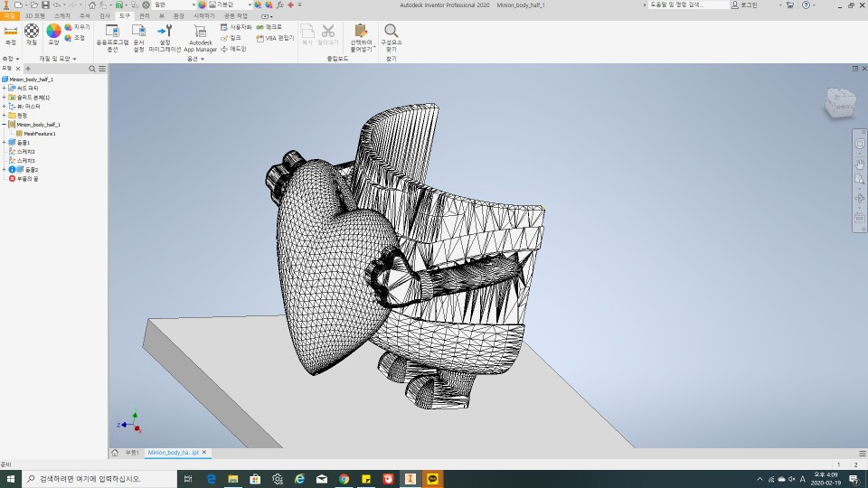Click the Undo arrow in quick access toolbar

56,5
